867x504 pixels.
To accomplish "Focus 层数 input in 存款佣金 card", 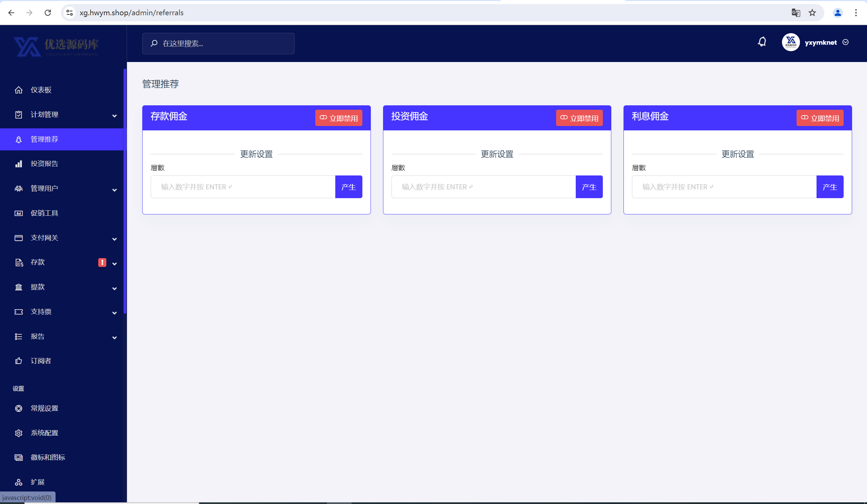I will click(243, 187).
